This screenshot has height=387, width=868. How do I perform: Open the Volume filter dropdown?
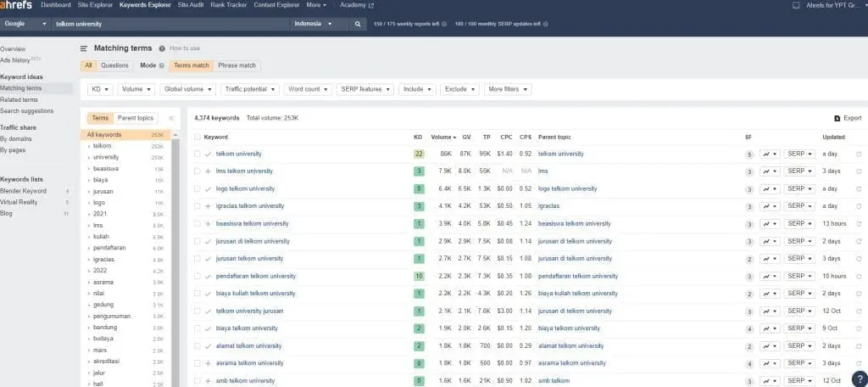point(136,89)
